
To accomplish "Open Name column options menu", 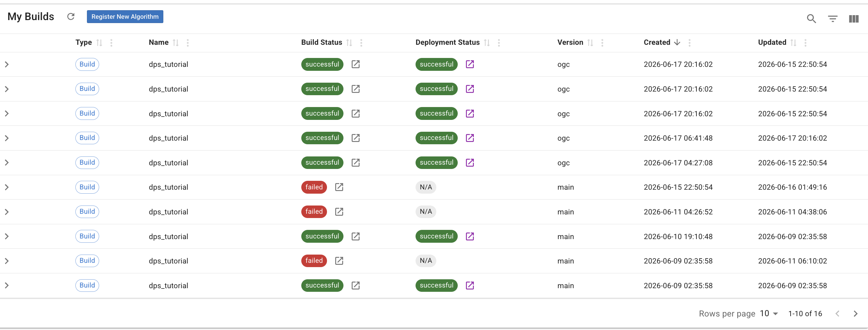I will click(188, 42).
